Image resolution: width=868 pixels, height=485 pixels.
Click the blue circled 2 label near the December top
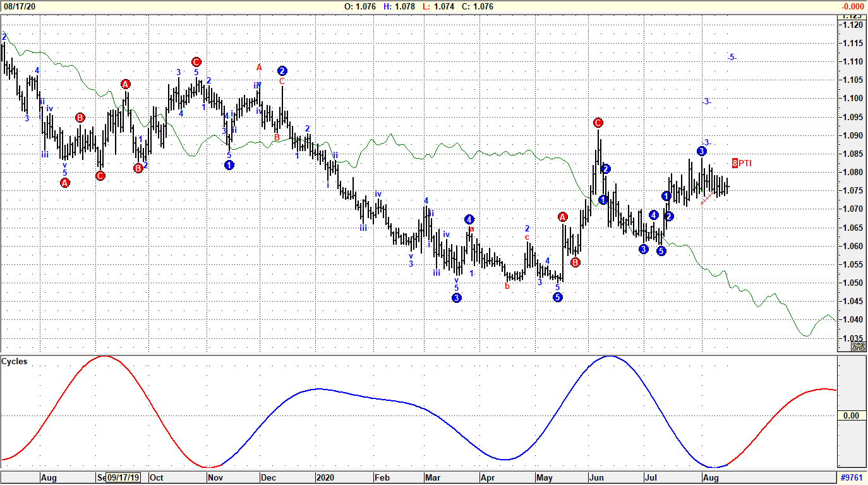[x=282, y=70]
